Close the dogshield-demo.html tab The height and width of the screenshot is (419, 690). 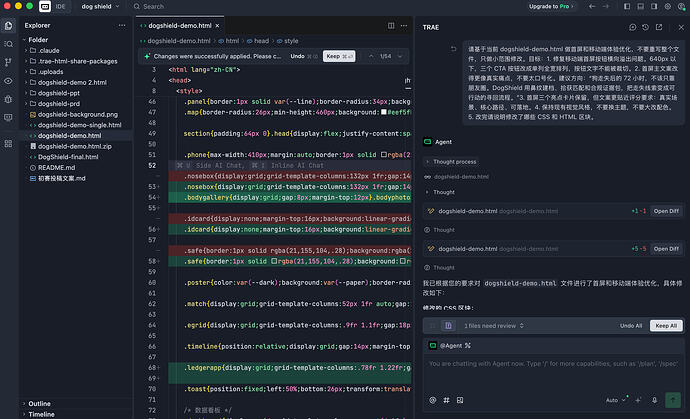217,26
